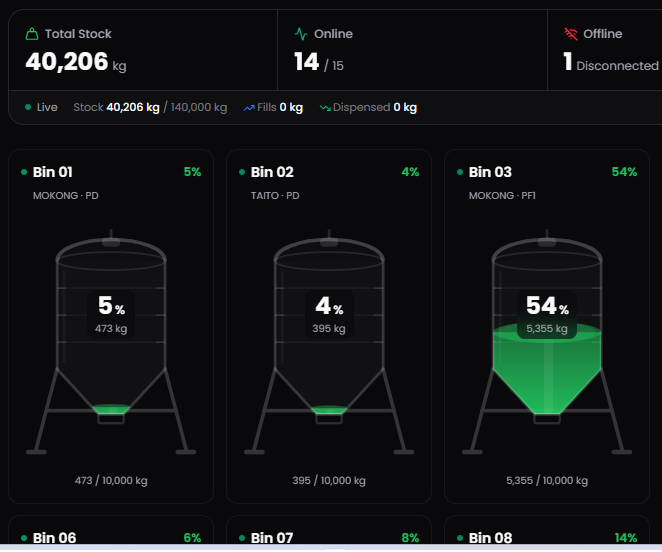Click the Online 14 / 15 count
The height and width of the screenshot is (552, 662).
point(319,63)
